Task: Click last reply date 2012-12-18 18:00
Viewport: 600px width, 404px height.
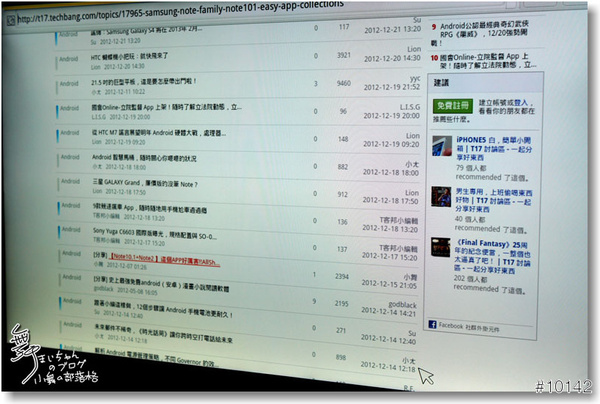Action: pos(390,173)
